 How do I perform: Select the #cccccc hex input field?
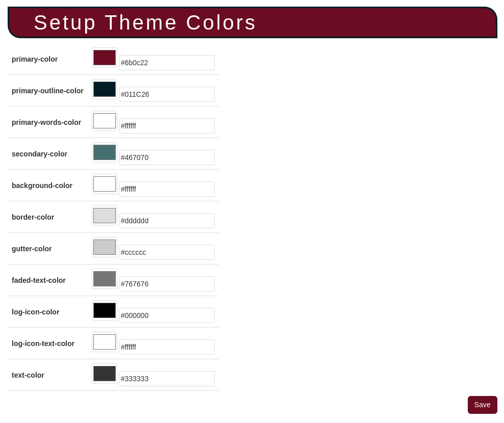(167, 252)
